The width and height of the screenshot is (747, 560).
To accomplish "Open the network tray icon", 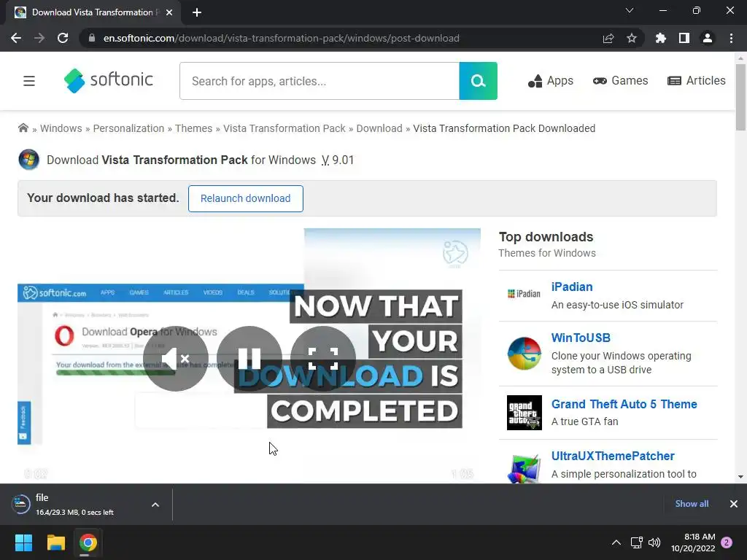I will click(x=636, y=542).
